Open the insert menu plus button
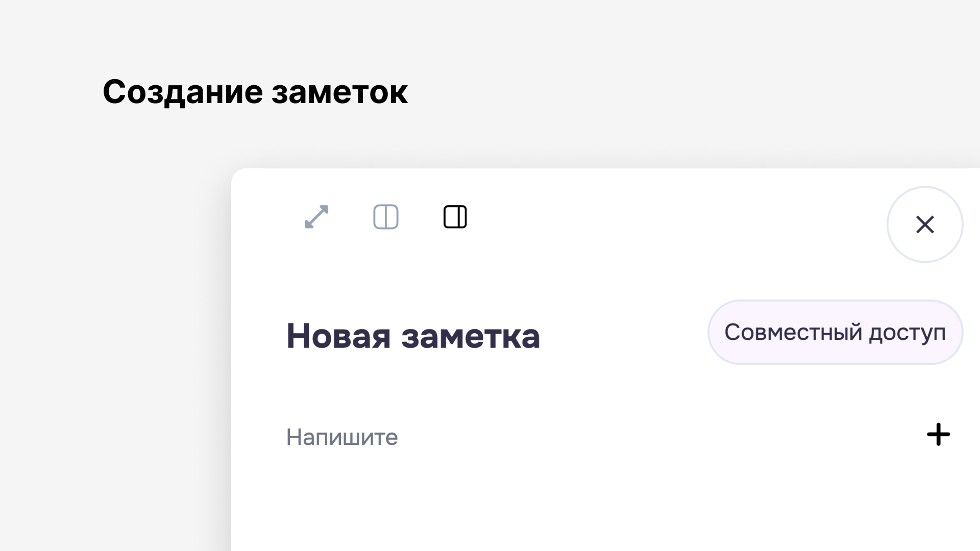 pos(938,434)
